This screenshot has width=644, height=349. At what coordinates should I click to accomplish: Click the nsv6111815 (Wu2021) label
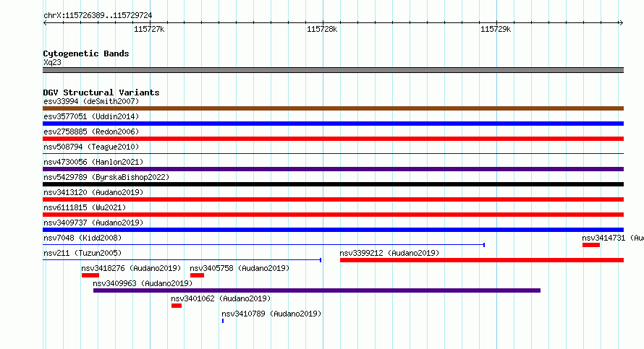85,207
